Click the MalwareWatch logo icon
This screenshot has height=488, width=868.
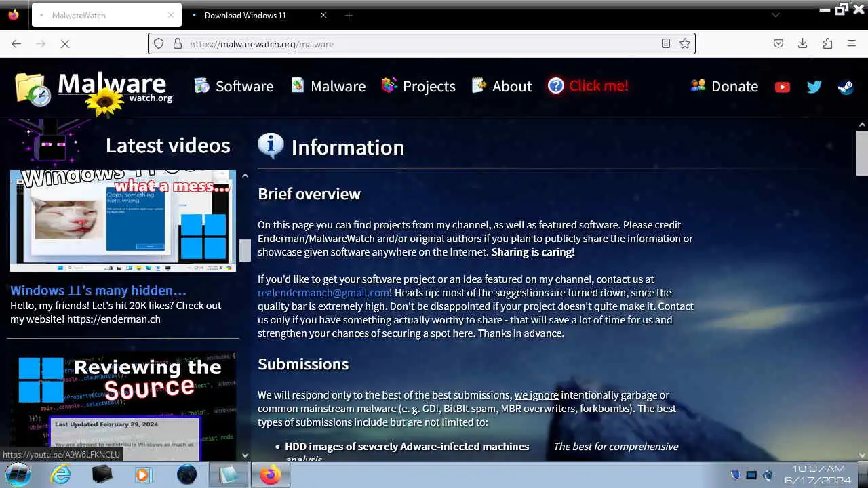[33, 89]
